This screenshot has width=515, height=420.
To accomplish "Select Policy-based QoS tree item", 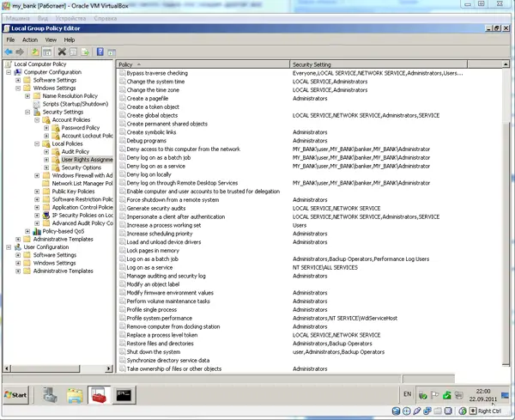I will 63,231.
